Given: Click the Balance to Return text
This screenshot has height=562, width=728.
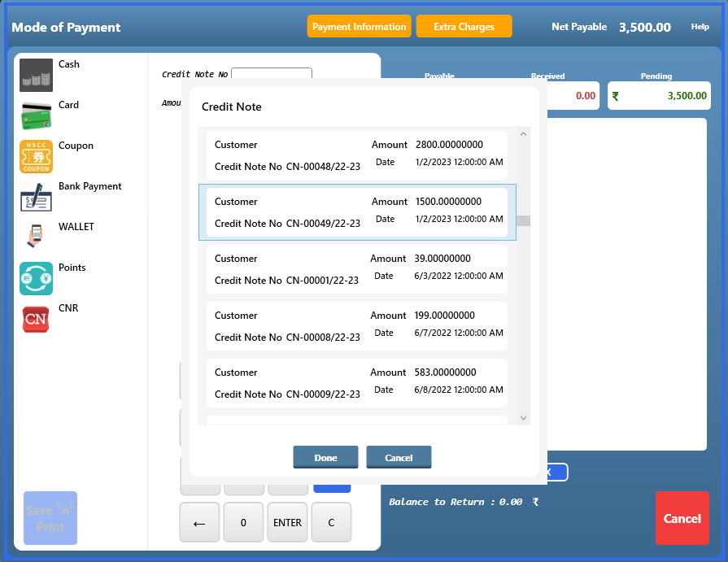Looking at the screenshot, I should click(x=464, y=502).
